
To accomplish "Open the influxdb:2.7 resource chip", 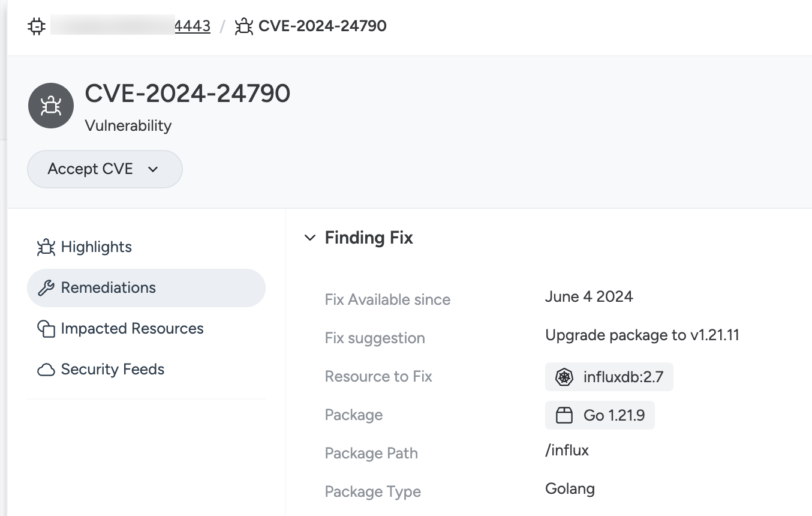I will click(609, 377).
